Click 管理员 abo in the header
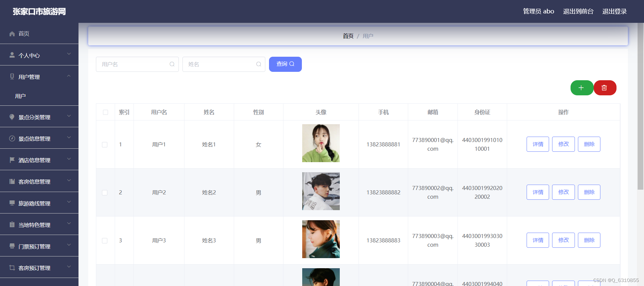Screen dimensions: 644x286 538,11
